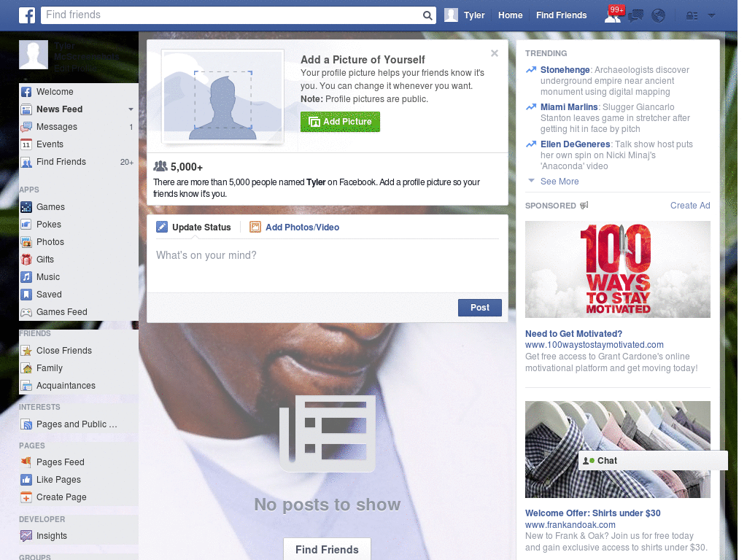Viewport: 747px width, 560px height.
Task: Click sponsored megaphone icon
Action: (584, 205)
